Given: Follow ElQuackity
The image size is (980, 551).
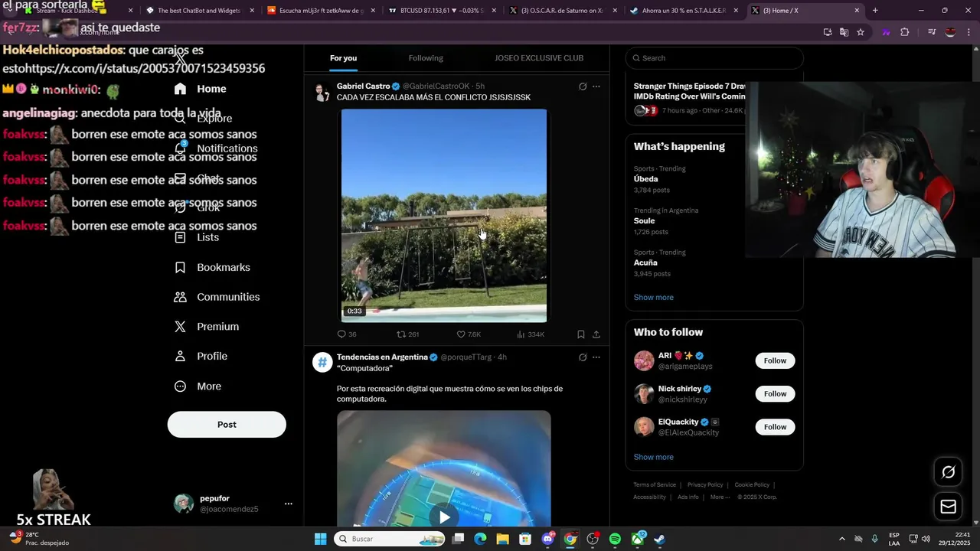Looking at the screenshot, I should tap(775, 427).
